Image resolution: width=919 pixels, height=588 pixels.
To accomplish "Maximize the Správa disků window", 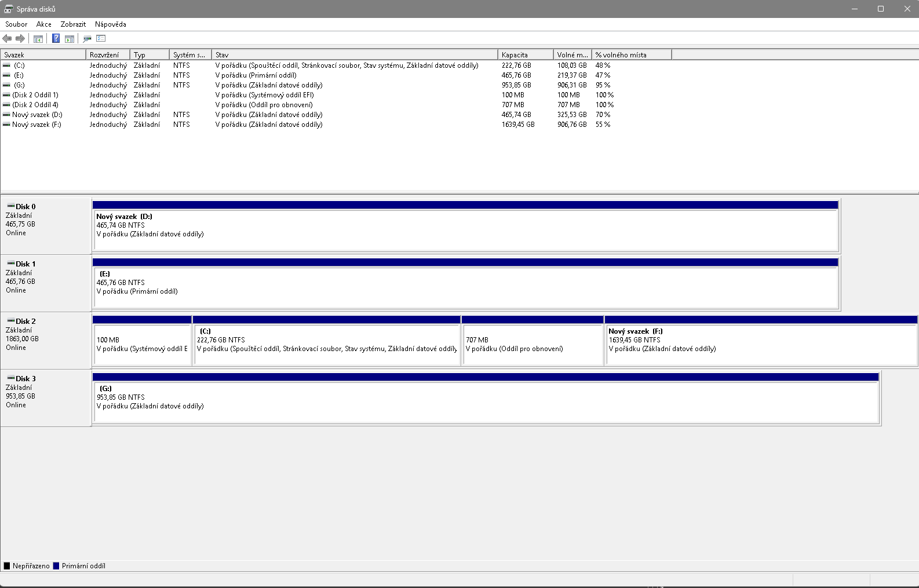I will click(880, 9).
